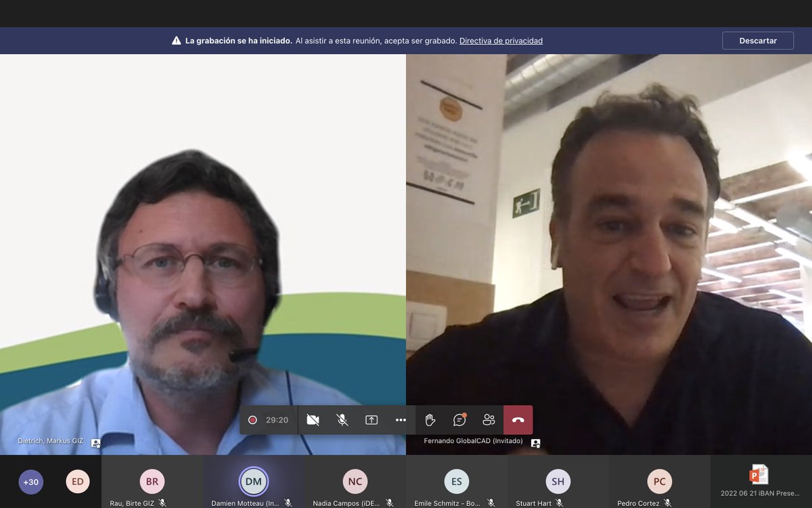
Task: Leave the call with the red hang-up button
Action: coord(518,419)
